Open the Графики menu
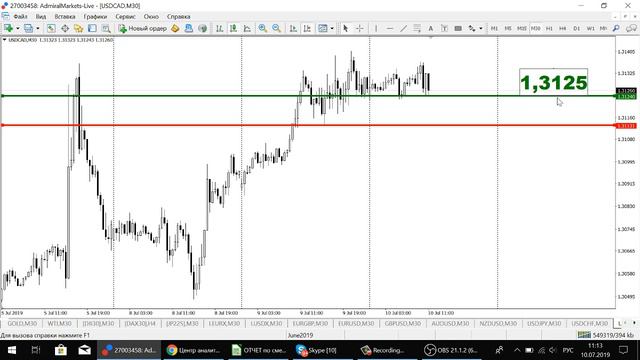 [95, 17]
